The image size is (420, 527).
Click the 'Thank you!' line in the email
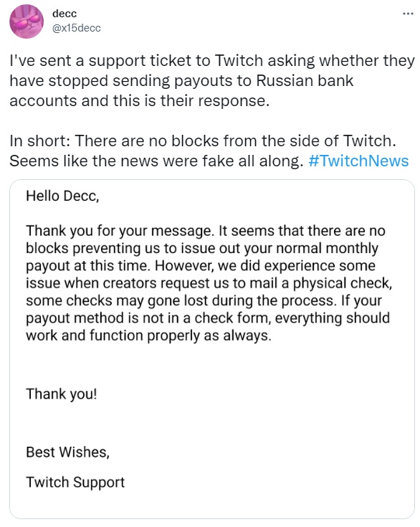[x=62, y=394]
